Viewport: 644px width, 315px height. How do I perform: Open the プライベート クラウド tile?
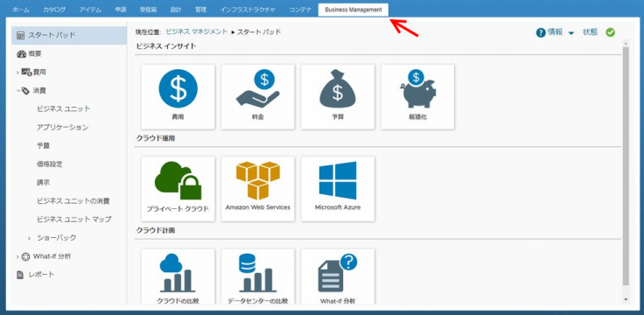[178, 189]
